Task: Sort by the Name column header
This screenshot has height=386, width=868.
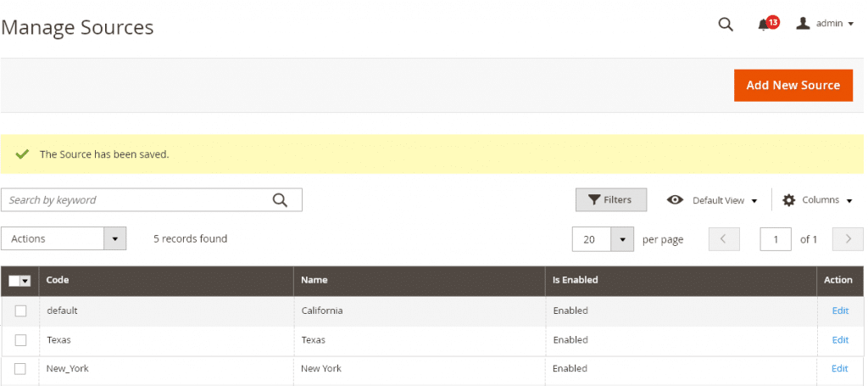Action: pyautogui.click(x=314, y=280)
